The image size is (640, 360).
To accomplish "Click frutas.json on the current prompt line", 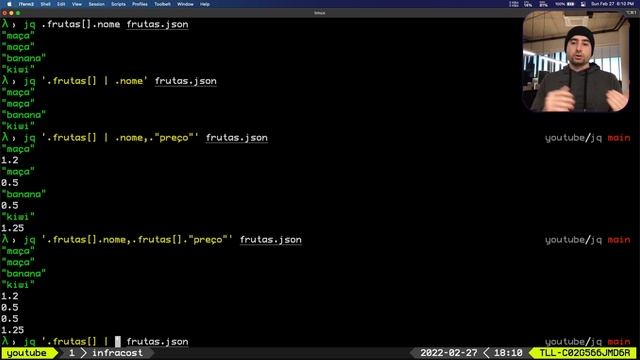I will [x=158, y=342].
